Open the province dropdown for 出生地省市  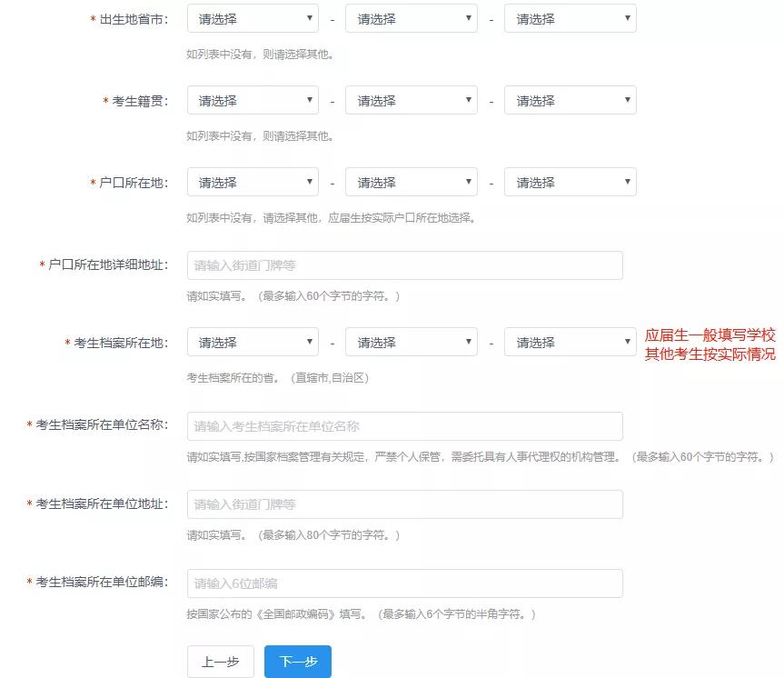252,18
